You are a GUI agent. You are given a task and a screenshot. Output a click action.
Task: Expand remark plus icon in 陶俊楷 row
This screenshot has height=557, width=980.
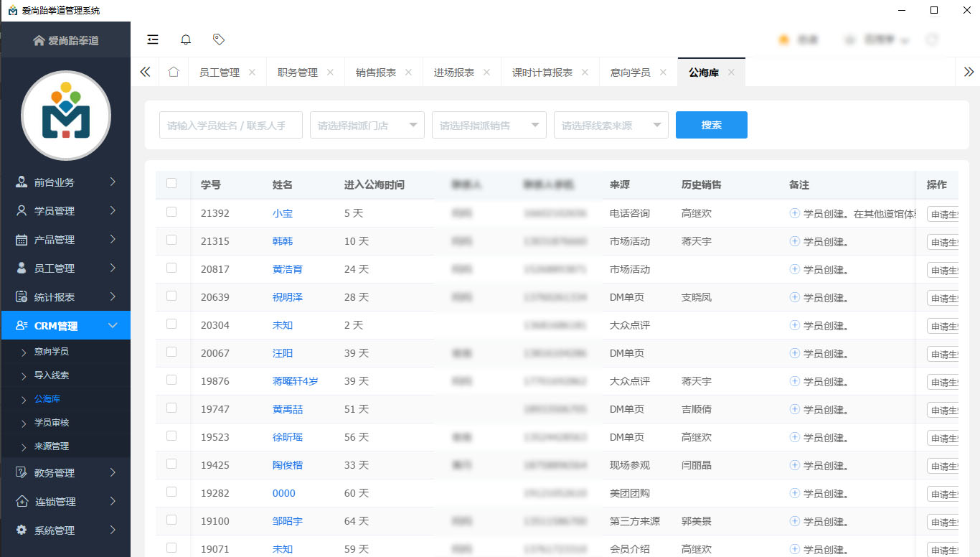coord(794,465)
